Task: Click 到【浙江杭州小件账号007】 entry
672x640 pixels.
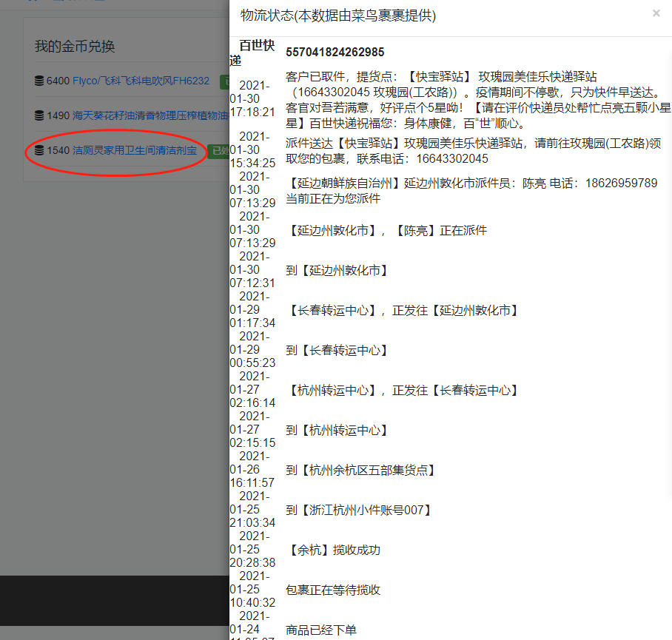Action: [358, 511]
